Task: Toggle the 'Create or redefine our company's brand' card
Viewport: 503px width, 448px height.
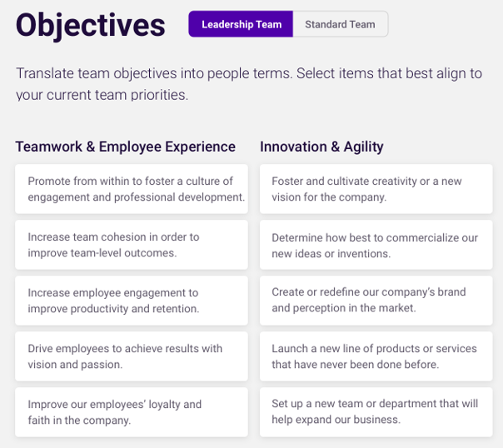Action: point(376,301)
